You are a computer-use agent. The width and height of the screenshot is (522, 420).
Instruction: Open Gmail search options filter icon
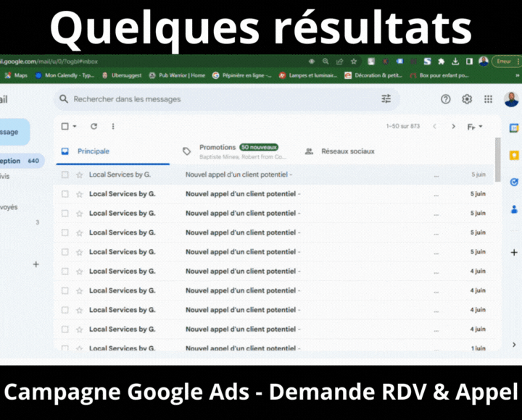(386, 98)
